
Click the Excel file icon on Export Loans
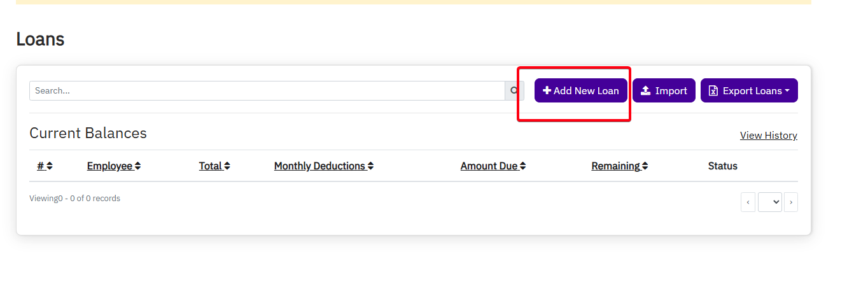click(713, 91)
